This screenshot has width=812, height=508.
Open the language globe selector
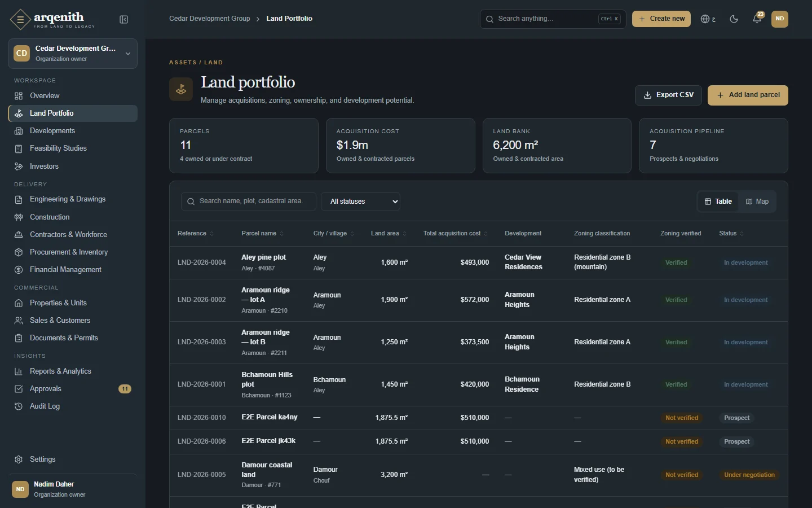[708, 19]
